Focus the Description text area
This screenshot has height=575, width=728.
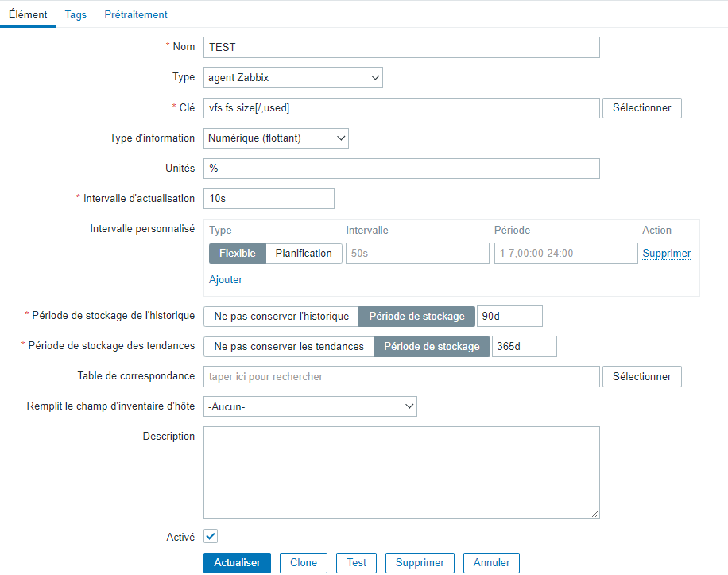(x=401, y=472)
